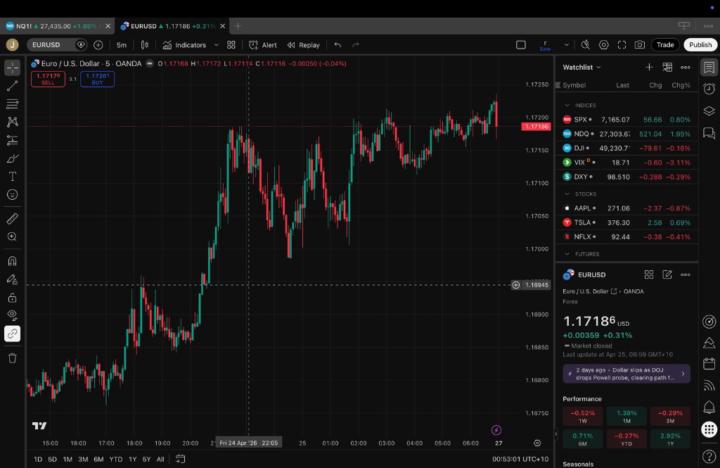
Task: Open the layout setup square icon
Action: pos(521,45)
